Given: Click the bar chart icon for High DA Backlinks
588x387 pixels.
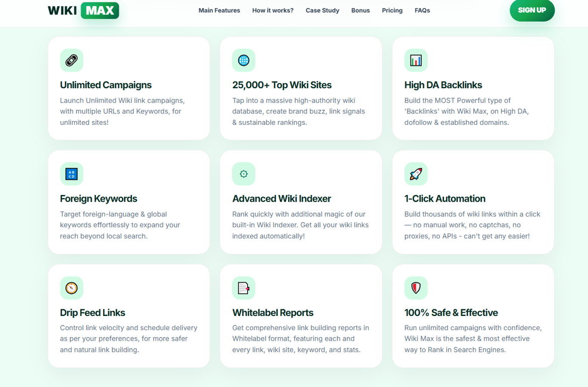Looking at the screenshot, I should click(416, 60).
